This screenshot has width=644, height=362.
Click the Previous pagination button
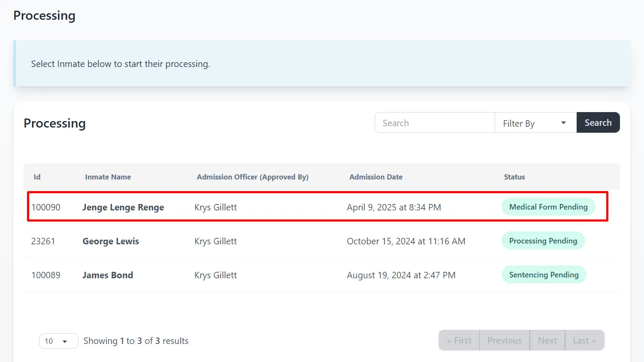[505, 341]
